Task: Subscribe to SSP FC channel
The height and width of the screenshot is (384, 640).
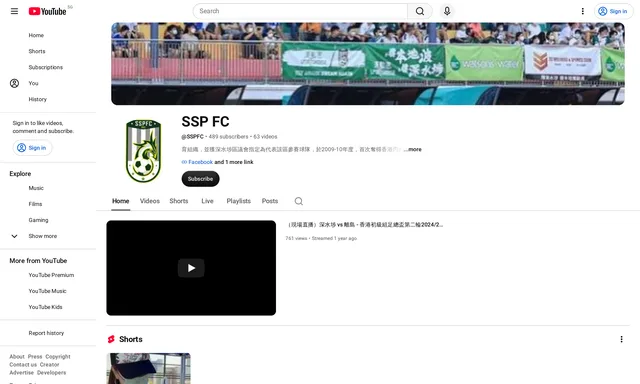Action: [x=200, y=179]
